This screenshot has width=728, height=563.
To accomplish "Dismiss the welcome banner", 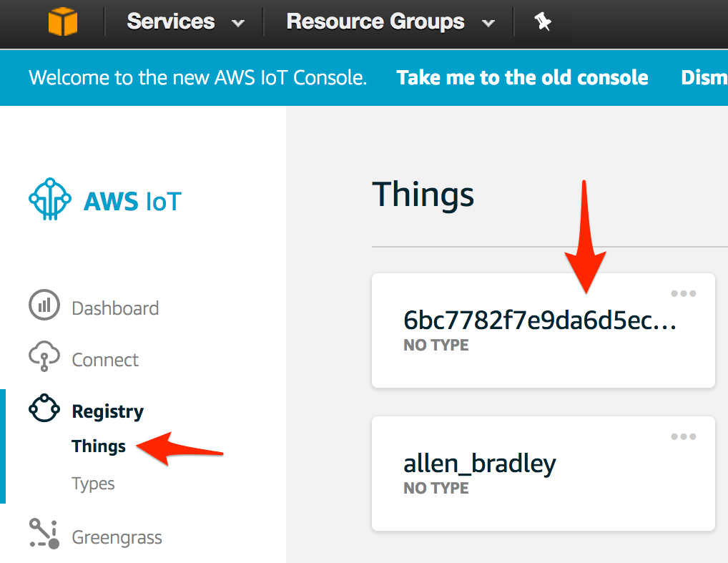I will point(704,77).
